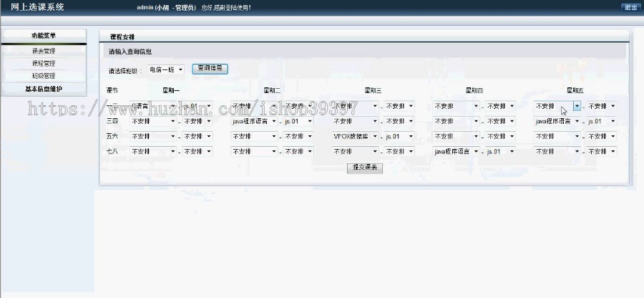Open Friday 五六 course dropdown
The height and width of the screenshot is (298, 644).
(x=557, y=136)
